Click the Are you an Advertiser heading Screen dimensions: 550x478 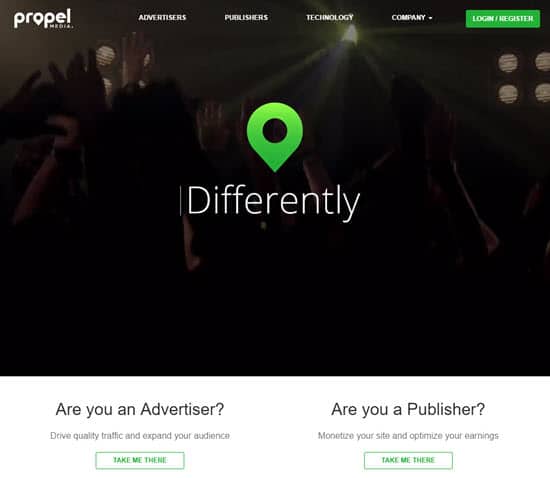pos(140,409)
